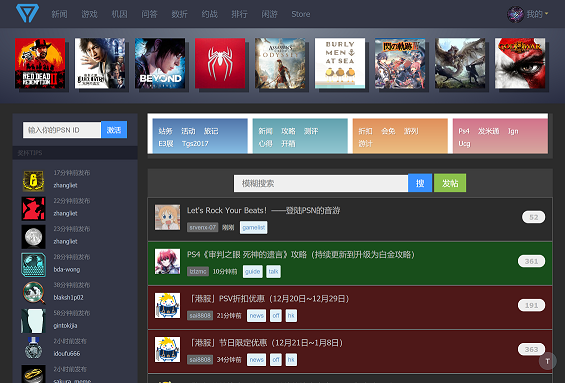Focus the PSN ID input field
Image resolution: width=565 pixels, height=383 pixels.
(62, 130)
